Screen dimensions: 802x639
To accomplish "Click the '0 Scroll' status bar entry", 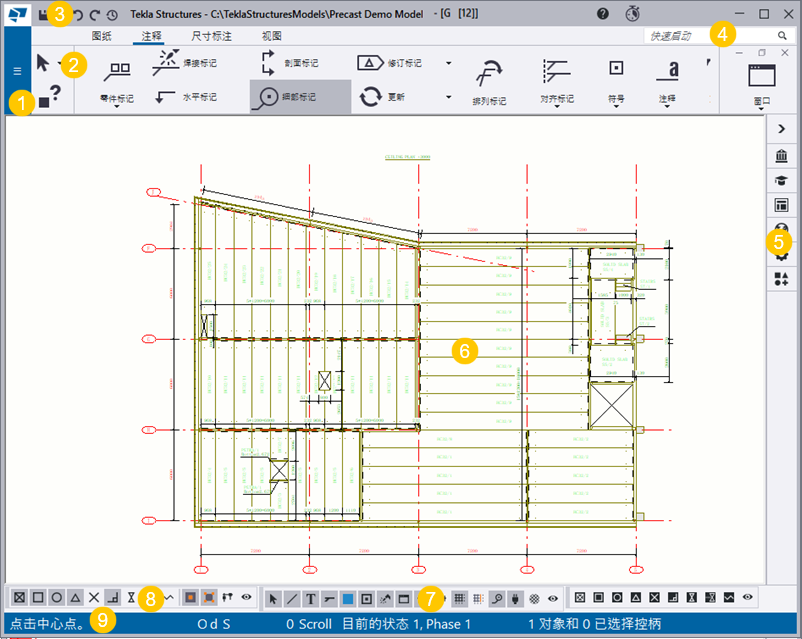I will click(309, 624).
